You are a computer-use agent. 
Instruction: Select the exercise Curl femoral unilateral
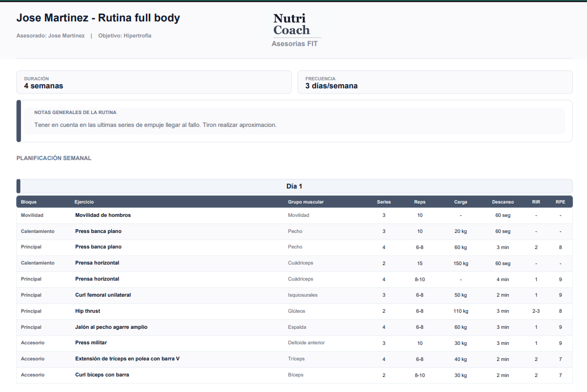click(103, 295)
